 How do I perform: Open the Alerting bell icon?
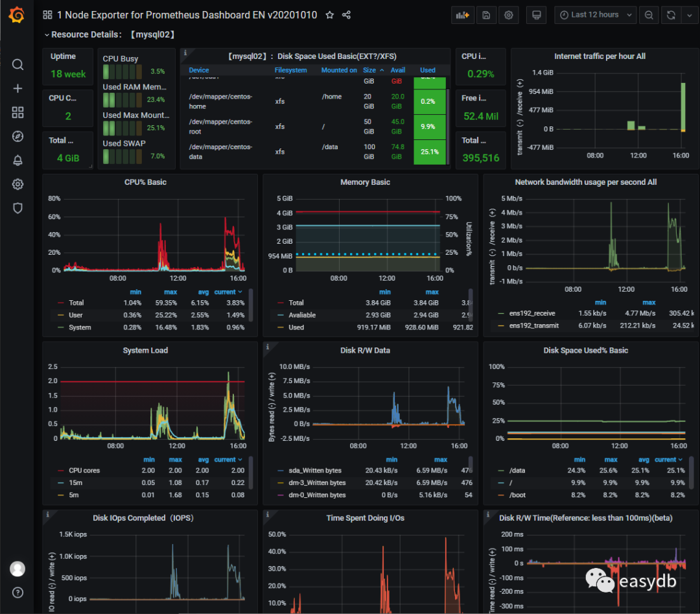(x=17, y=160)
